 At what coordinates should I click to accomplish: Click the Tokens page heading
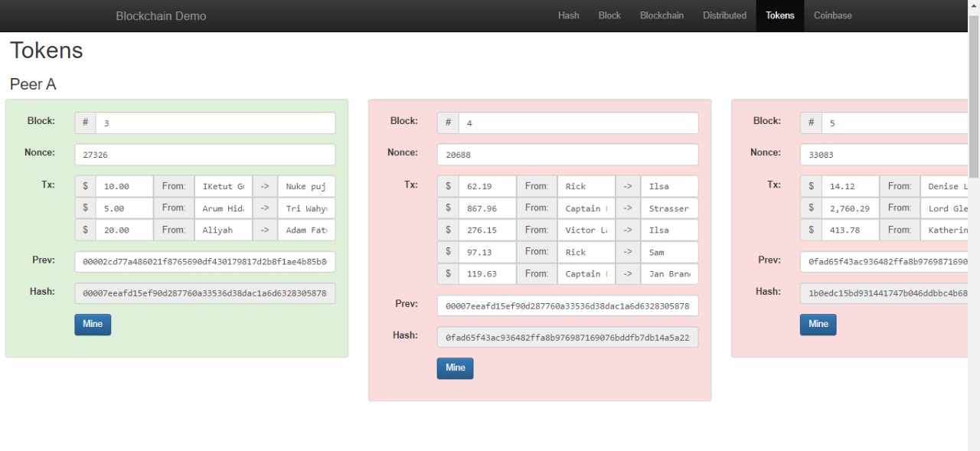tap(46, 51)
